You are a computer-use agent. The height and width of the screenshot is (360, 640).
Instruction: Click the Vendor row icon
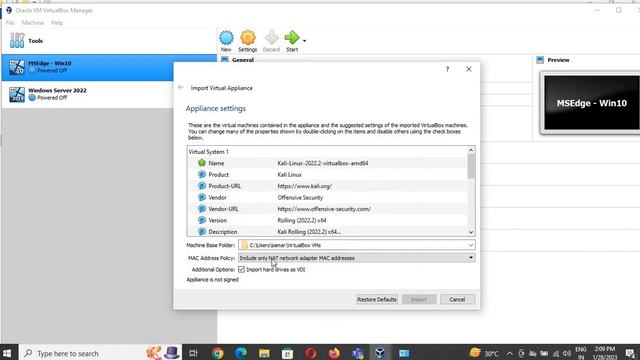[x=202, y=197]
